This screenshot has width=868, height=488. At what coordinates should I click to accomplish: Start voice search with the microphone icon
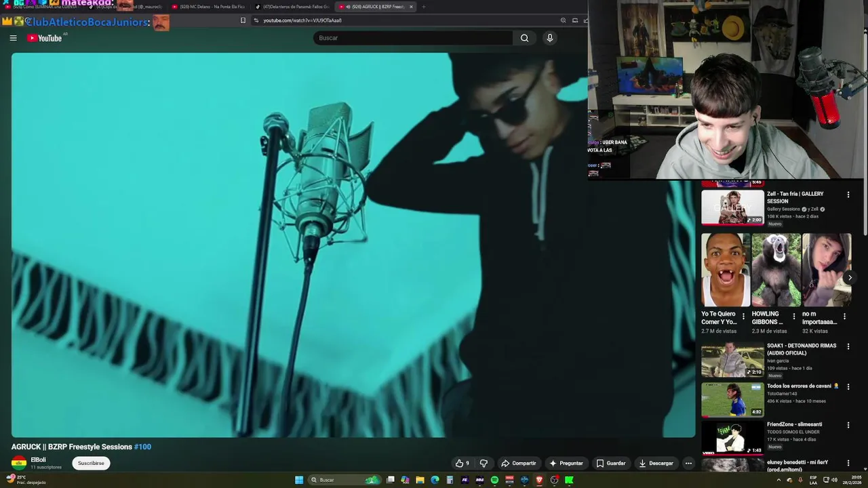pyautogui.click(x=550, y=38)
